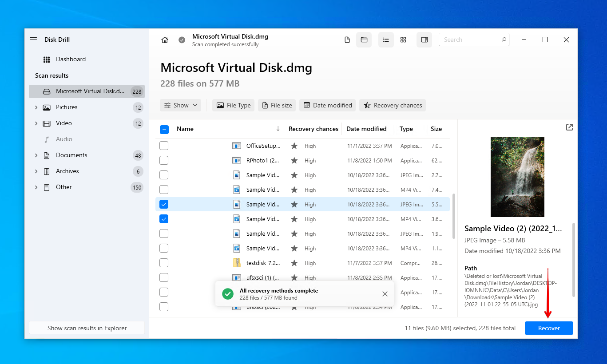Click the RPhoto1 application file icon

pos(237,160)
